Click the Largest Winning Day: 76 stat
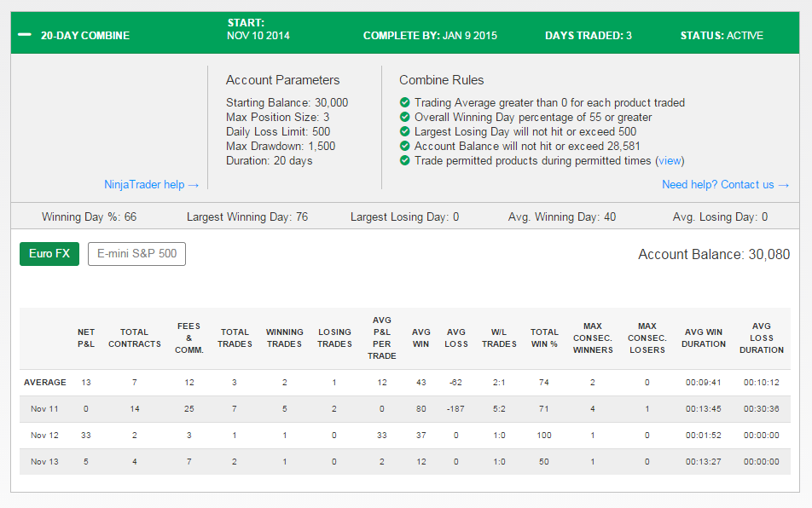The width and height of the screenshot is (812, 508). [x=247, y=216]
